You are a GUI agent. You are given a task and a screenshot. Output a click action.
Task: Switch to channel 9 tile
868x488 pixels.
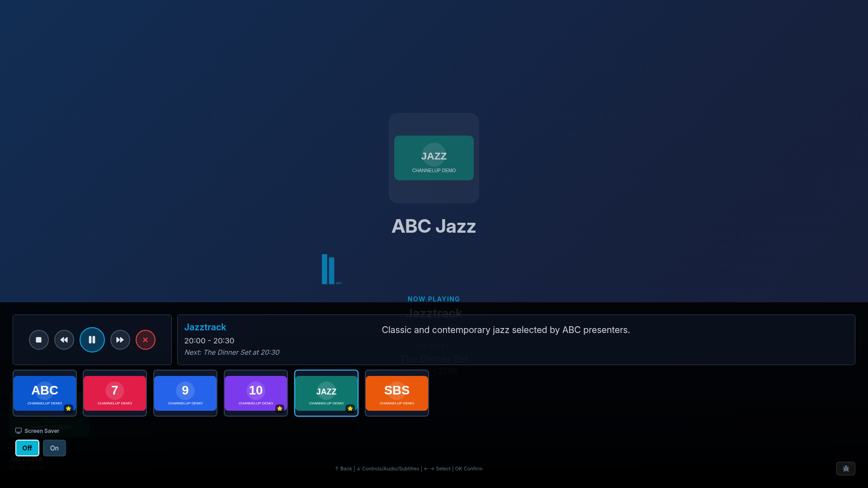point(185,393)
